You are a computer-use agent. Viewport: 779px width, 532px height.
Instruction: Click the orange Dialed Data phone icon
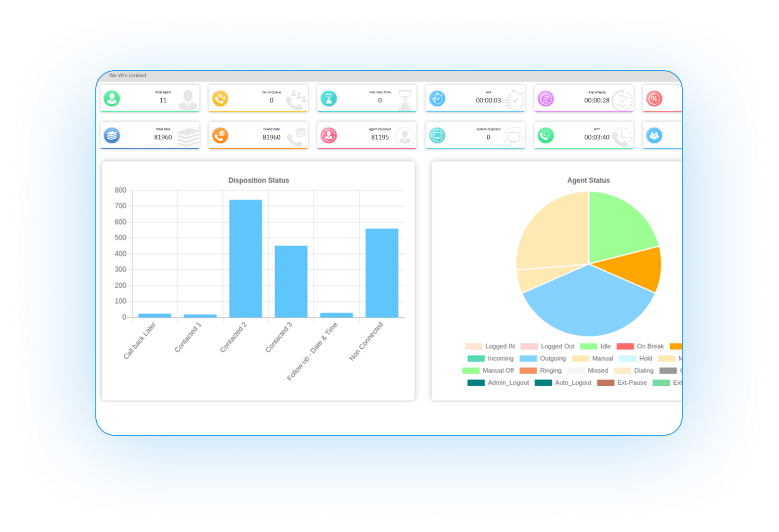221,136
